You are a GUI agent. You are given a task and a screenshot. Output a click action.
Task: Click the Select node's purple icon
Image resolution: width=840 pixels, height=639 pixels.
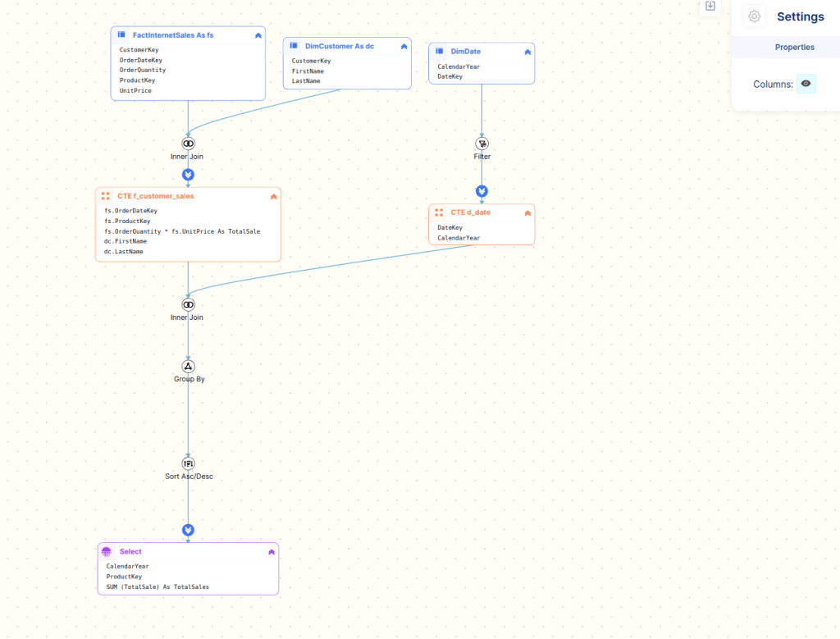(x=106, y=552)
